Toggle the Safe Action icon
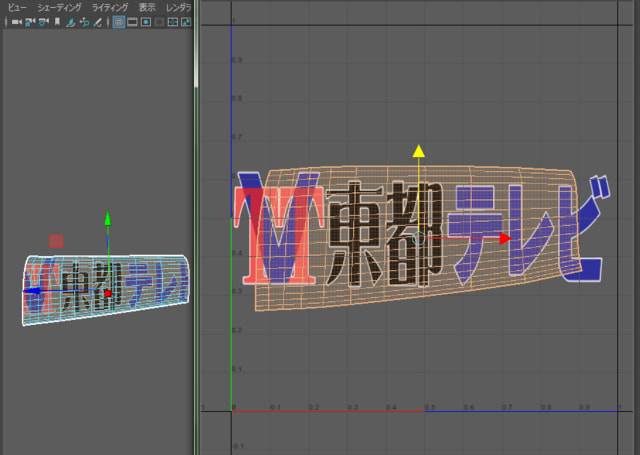The image size is (640, 455). (186, 22)
